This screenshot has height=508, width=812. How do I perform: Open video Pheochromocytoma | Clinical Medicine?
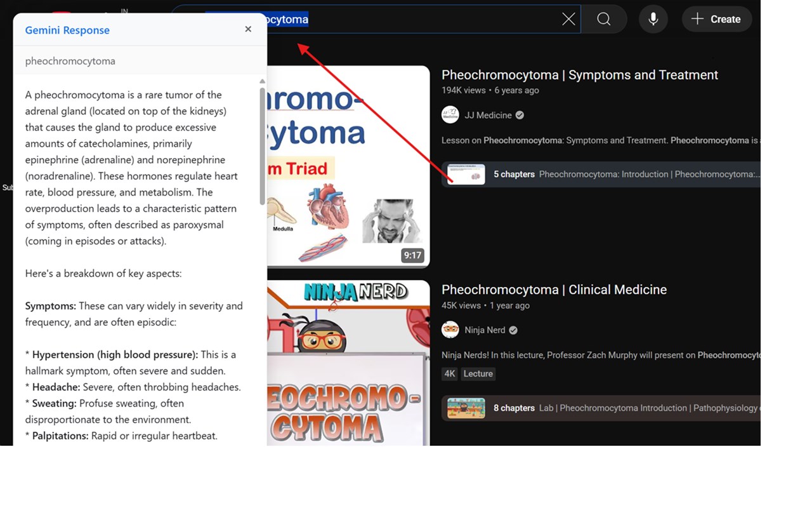[x=554, y=290]
